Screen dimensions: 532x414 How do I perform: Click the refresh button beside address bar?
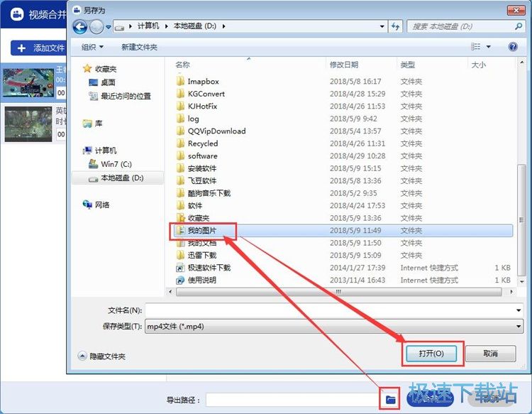(x=395, y=26)
